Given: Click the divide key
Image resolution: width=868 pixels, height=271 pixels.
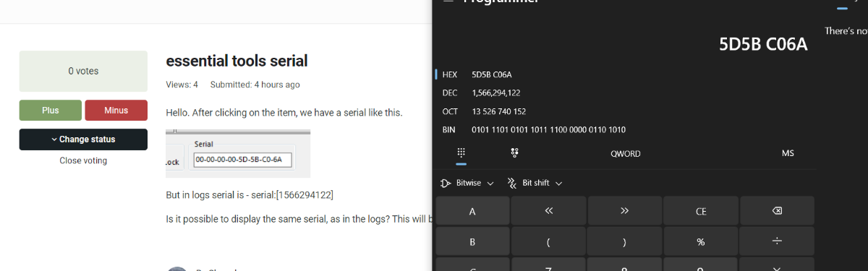Looking at the screenshot, I should pyautogui.click(x=777, y=241).
